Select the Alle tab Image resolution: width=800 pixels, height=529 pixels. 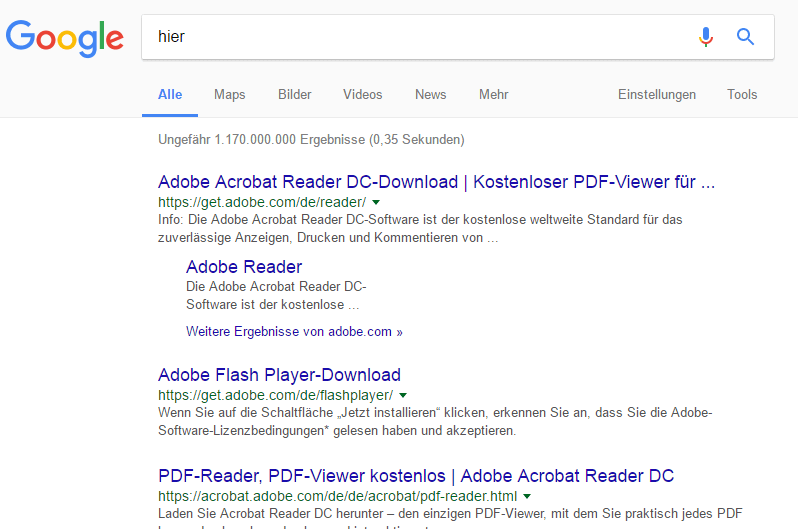click(170, 94)
